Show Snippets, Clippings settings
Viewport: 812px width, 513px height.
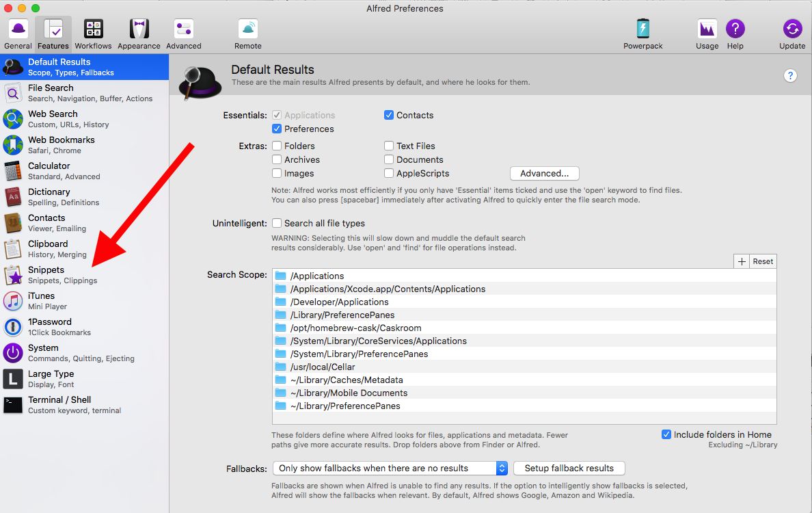(84, 275)
